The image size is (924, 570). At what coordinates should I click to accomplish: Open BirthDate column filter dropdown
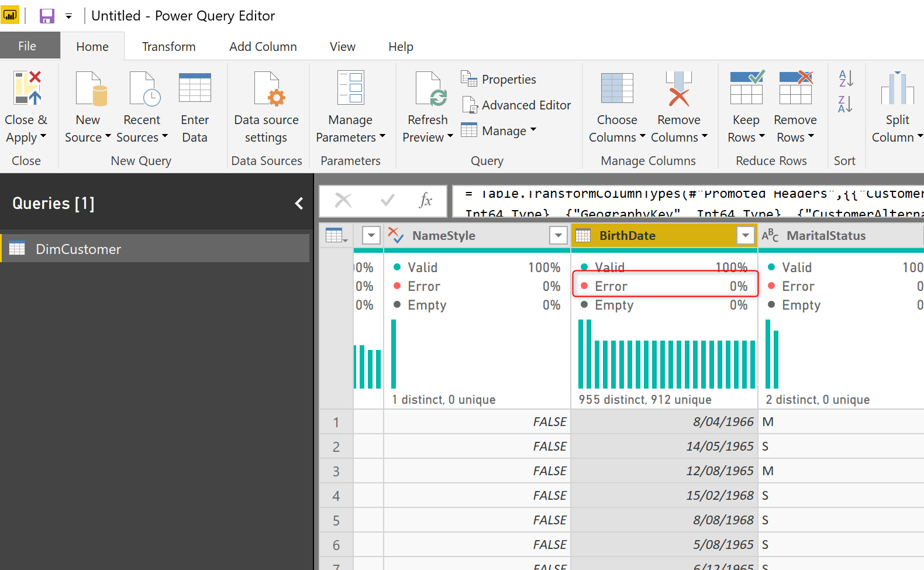tap(746, 235)
